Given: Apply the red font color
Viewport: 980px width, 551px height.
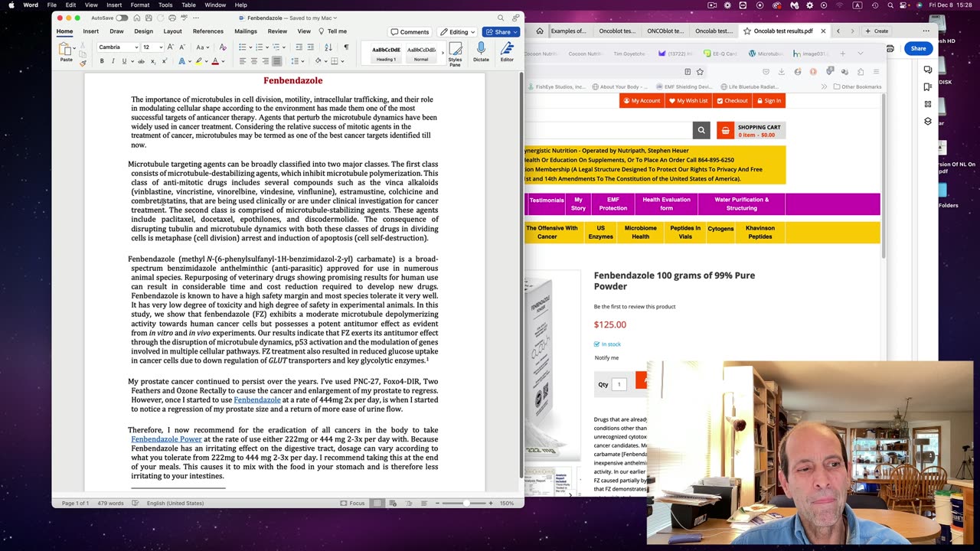Looking at the screenshot, I should 215,61.
